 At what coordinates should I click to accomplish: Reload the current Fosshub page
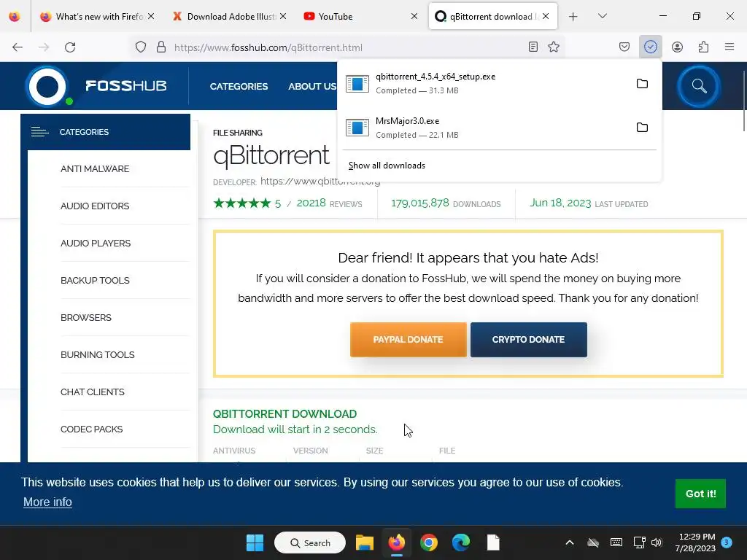point(70,47)
